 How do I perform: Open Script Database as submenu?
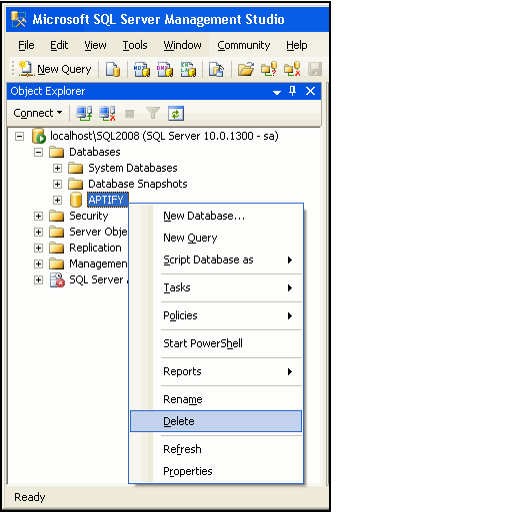click(216, 260)
